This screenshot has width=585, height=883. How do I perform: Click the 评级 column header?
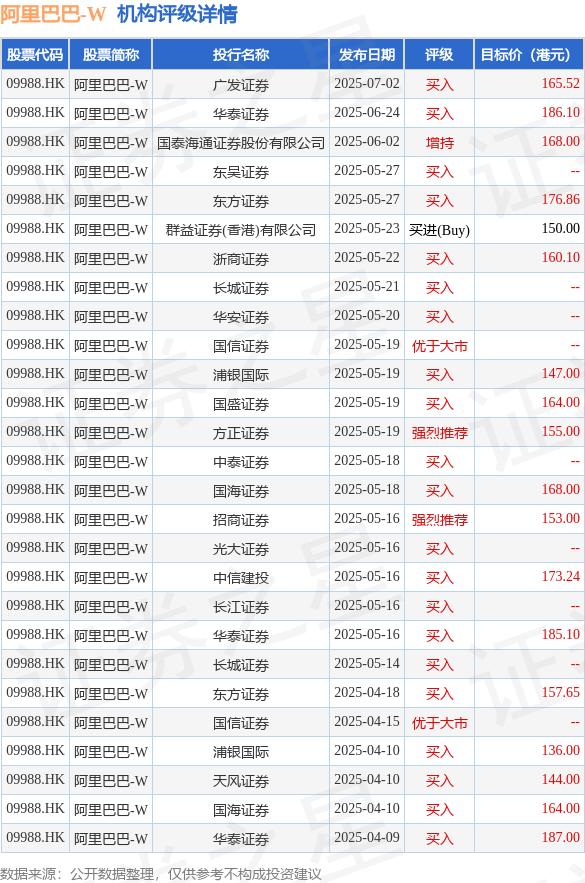(439, 55)
